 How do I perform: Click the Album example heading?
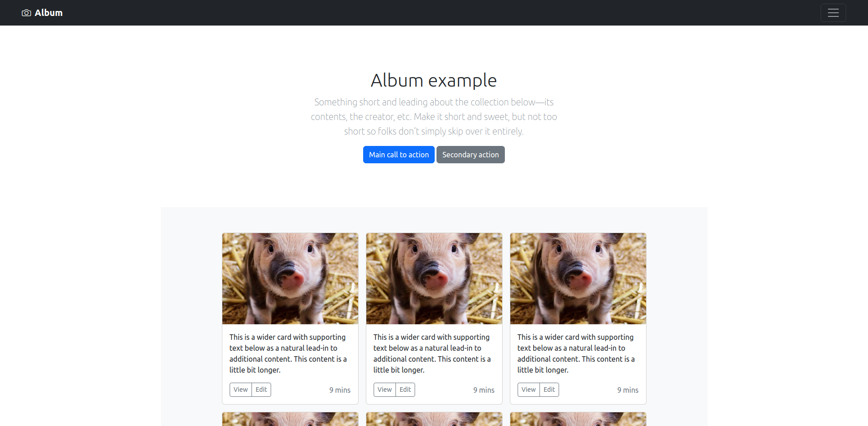coord(434,80)
